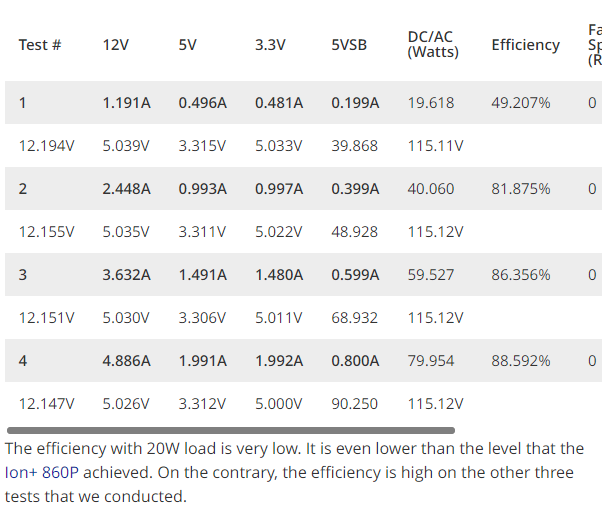Click the 4.886A value in test 4
The height and width of the screenshot is (520, 616).
tap(126, 361)
